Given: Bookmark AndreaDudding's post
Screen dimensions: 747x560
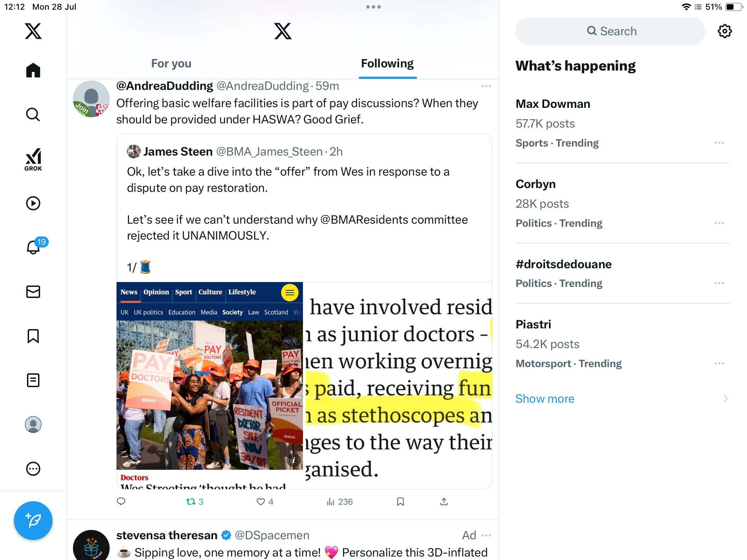Looking at the screenshot, I should (x=400, y=502).
